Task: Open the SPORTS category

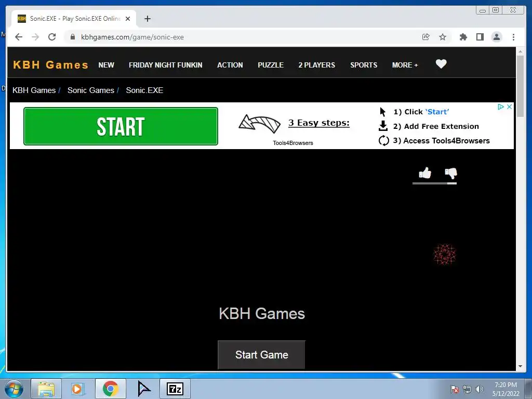Action: pyautogui.click(x=364, y=65)
